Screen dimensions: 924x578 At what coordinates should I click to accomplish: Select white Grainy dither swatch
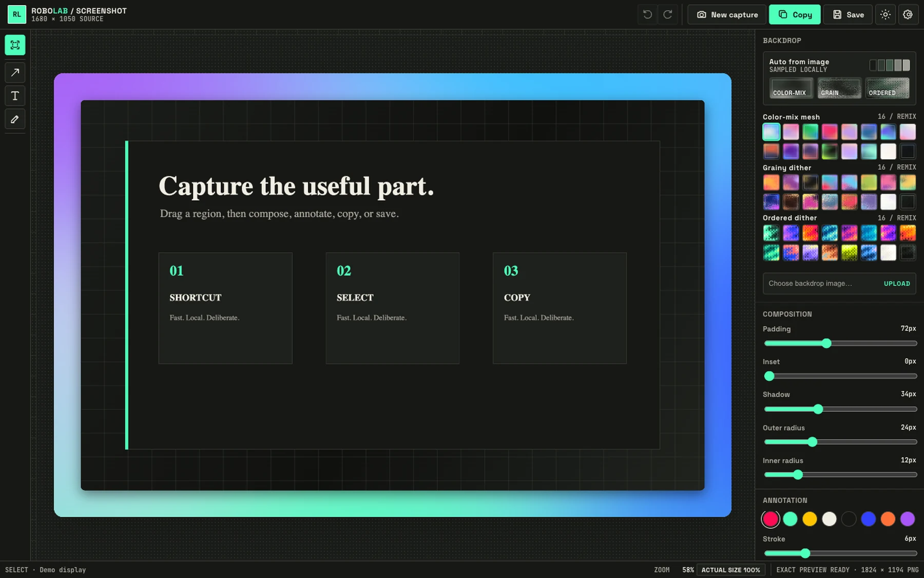click(x=888, y=202)
